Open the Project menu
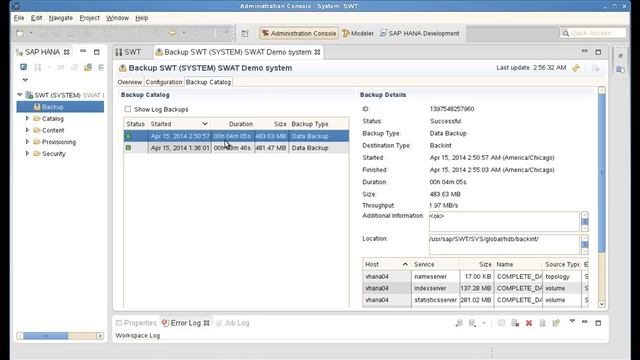640x360 pixels. click(89, 18)
